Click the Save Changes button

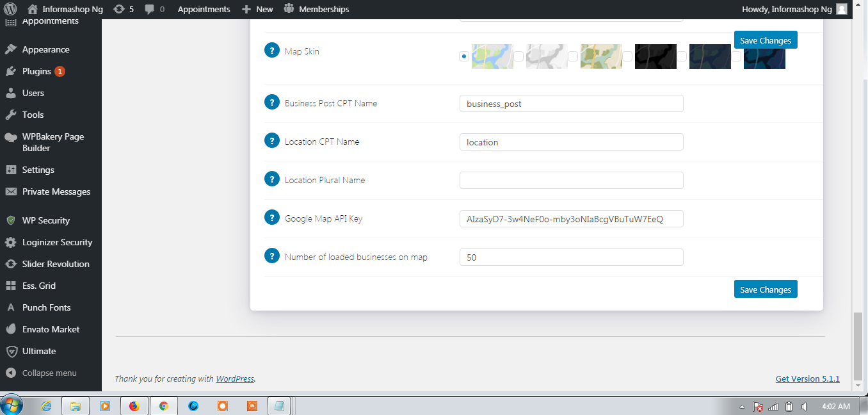point(766,289)
